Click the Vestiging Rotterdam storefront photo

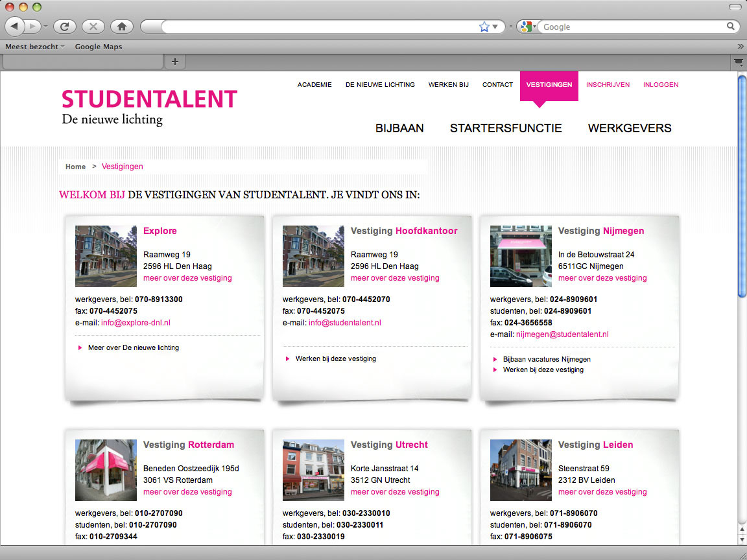point(106,470)
